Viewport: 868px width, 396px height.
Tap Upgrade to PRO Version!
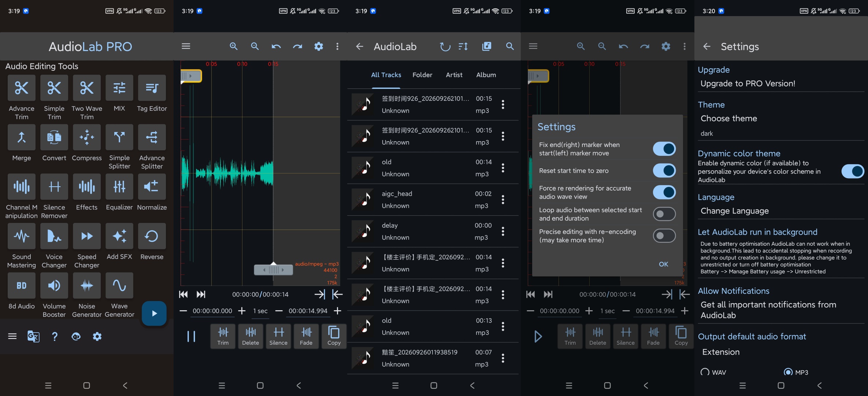(x=748, y=84)
